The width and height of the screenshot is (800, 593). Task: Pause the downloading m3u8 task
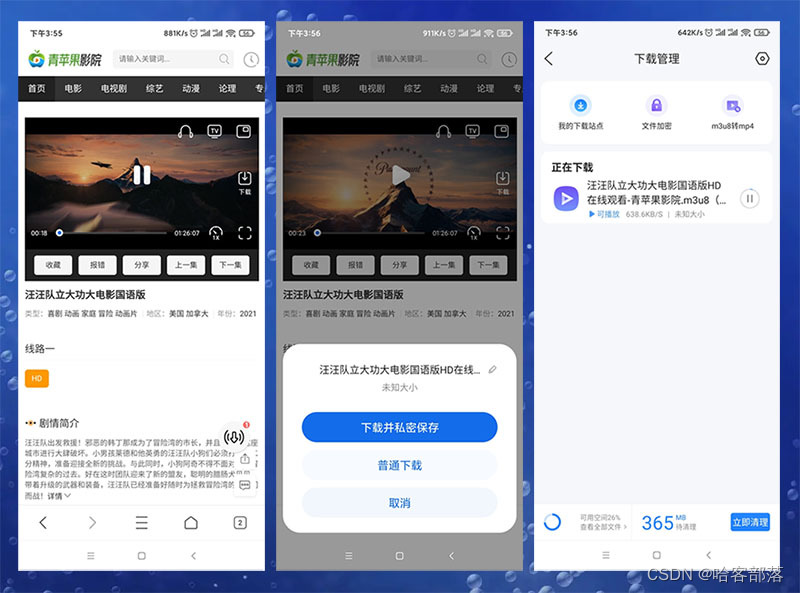point(749,198)
